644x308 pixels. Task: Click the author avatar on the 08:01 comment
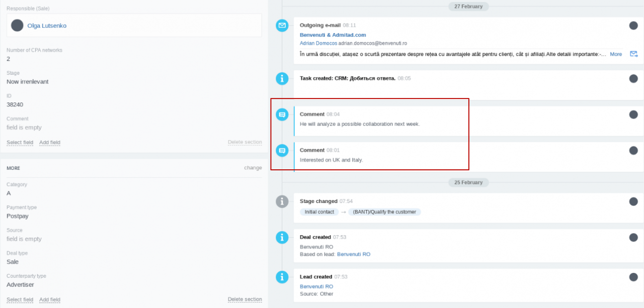click(x=633, y=150)
